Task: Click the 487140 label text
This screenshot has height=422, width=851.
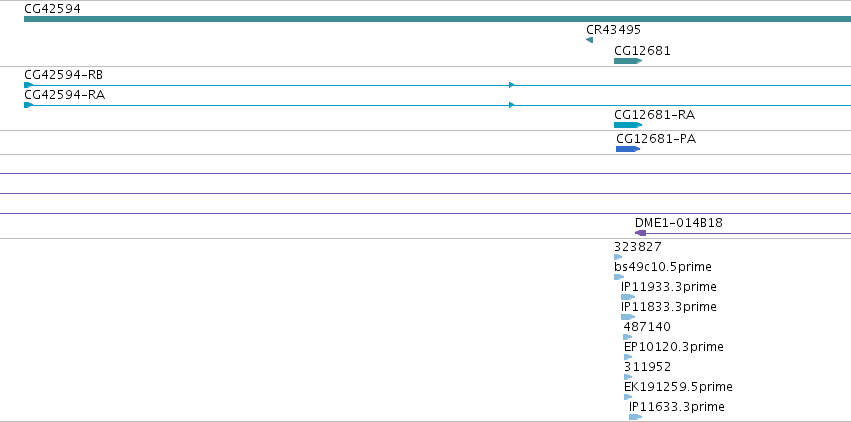Action: [x=647, y=327]
